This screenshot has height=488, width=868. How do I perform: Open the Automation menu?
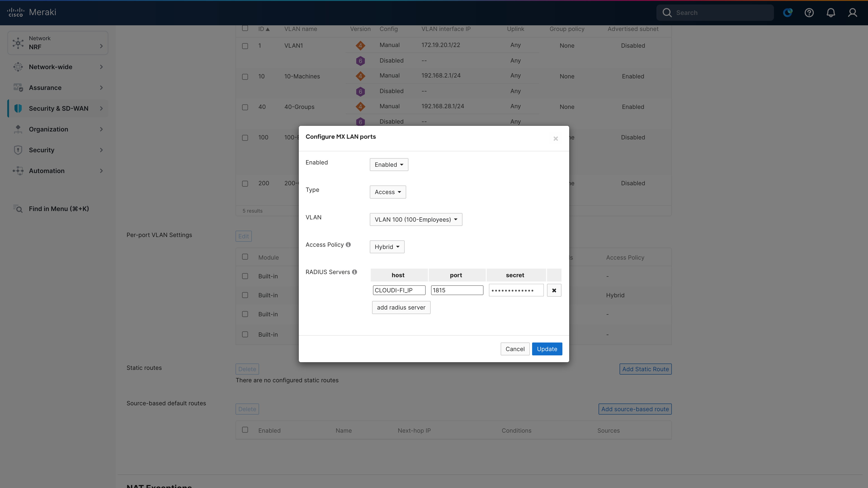tap(58, 171)
